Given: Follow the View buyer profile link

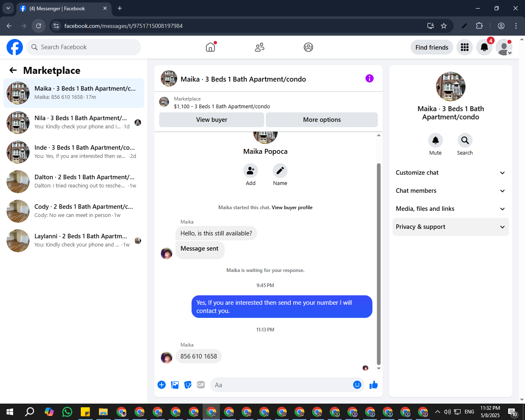Looking at the screenshot, I should point(292,208).
